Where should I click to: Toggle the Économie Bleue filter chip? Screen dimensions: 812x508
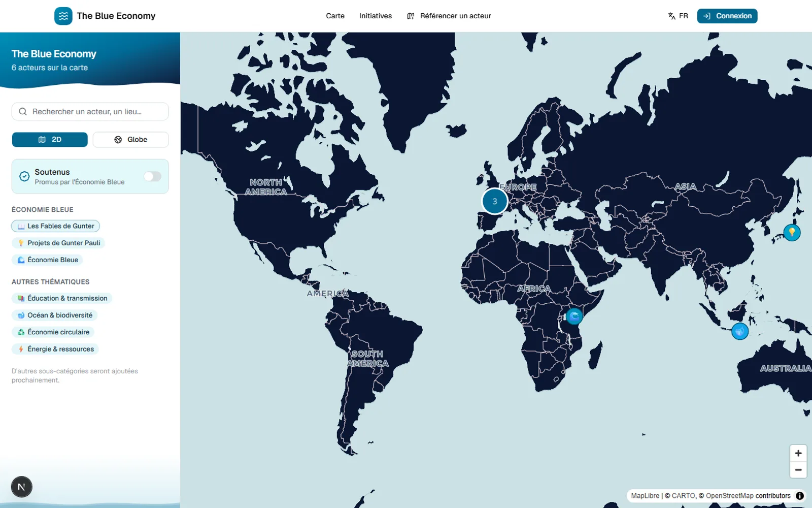coord(47,260)
